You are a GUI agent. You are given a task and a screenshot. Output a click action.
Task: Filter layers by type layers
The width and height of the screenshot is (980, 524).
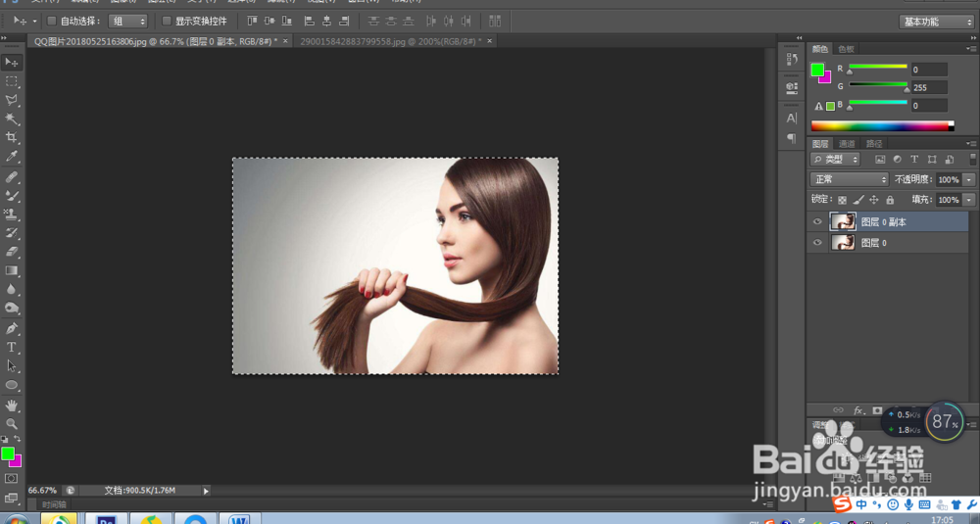[x=914, y=160]
